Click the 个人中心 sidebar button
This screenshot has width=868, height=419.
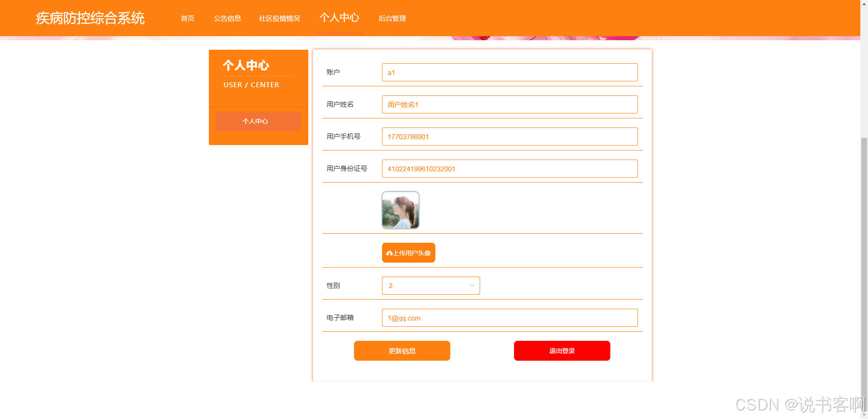[x=258, y=121]
